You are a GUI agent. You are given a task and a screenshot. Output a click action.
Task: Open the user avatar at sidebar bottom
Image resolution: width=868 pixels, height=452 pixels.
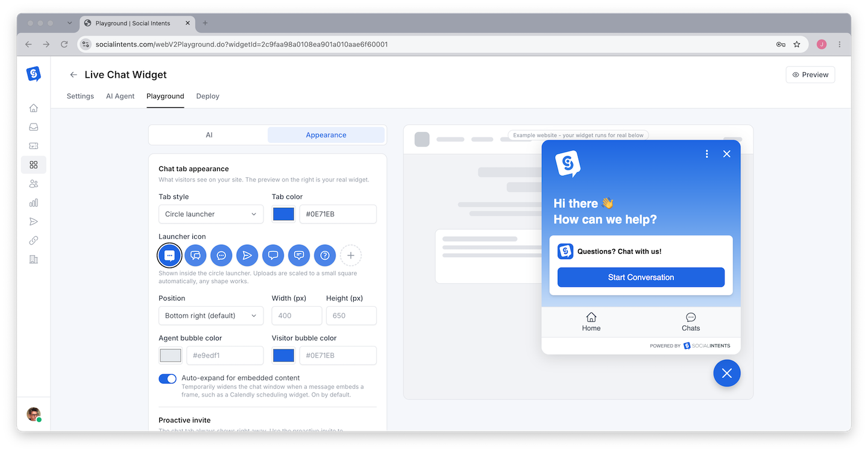pos(34,414)
